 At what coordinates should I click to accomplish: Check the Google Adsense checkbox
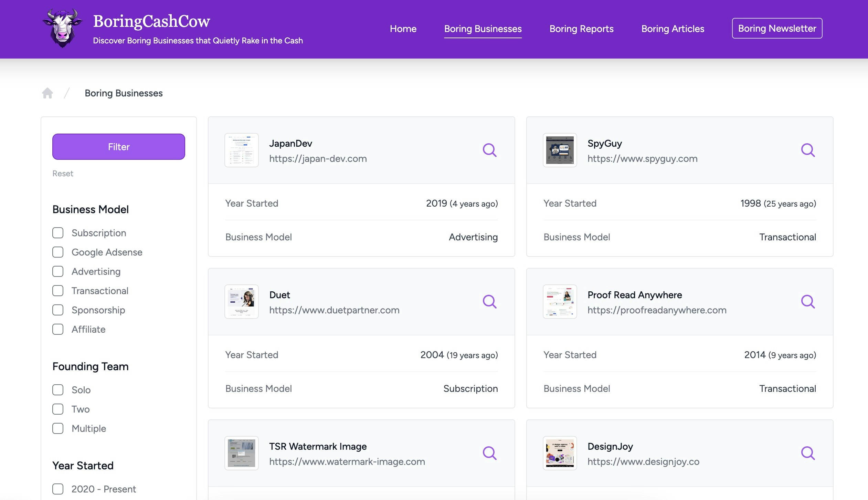point(58,252)
